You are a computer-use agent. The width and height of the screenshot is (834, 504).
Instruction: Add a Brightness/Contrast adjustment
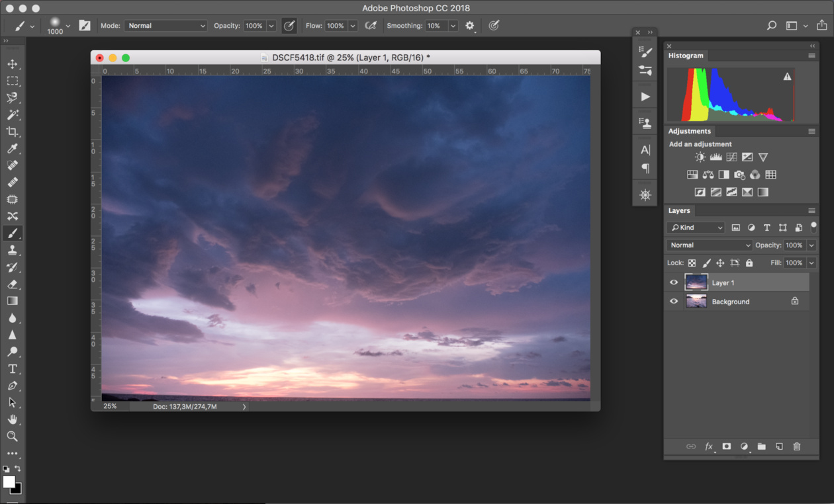[x=700, y=157]
